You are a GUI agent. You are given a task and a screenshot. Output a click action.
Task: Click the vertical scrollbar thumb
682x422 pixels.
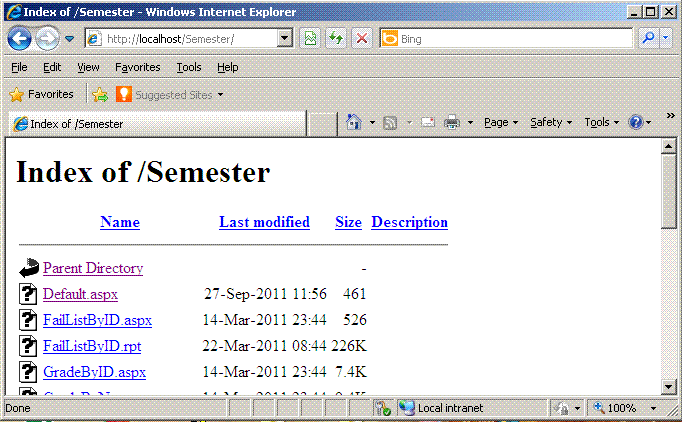668,191
